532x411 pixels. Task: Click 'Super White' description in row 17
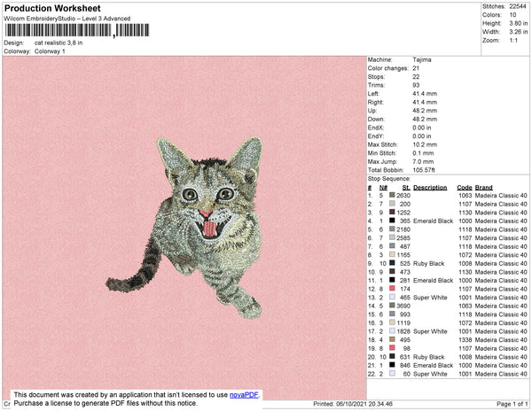point(430,331)
